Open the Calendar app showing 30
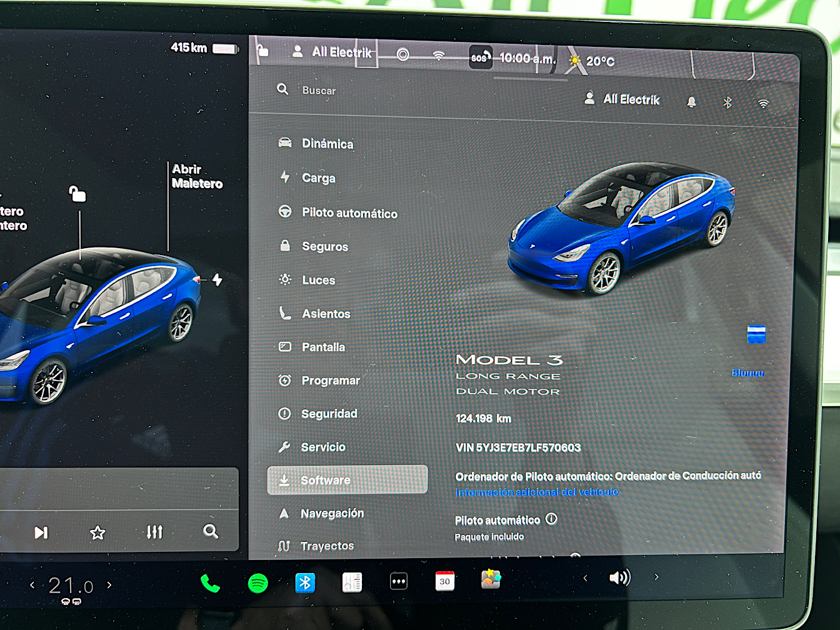 [x=445, y=581]
